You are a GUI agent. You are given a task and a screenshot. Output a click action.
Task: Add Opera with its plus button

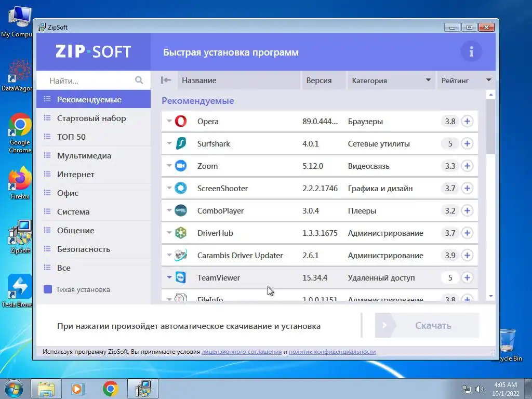tap(467, 121)
